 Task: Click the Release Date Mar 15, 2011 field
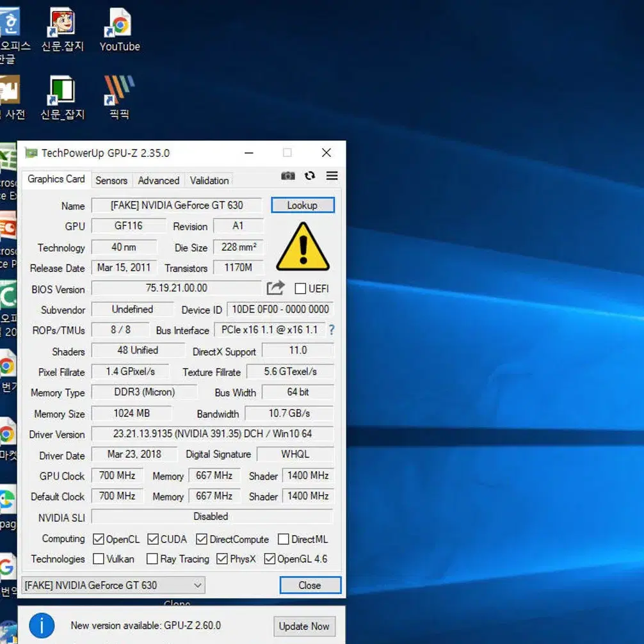(x=124, y=268)
